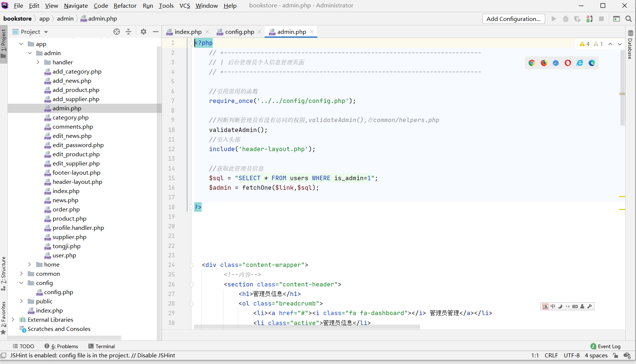Screen dimensions: 636x364
Task: Open the VCS menu
Action: coord(185,6)
